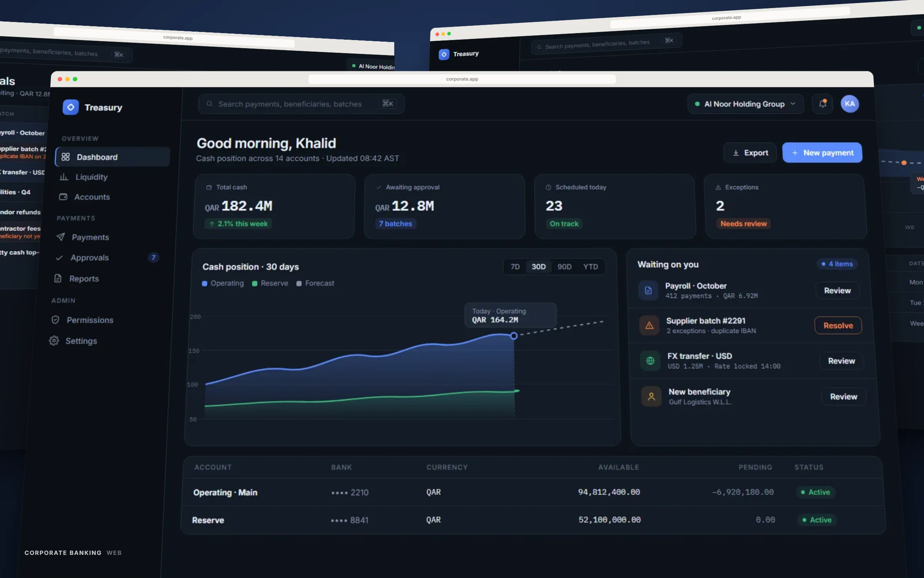Screen dimensions: 924x578
Task: Click the Supplier batch warning triangle icon
Action: [x=649, y=325]
